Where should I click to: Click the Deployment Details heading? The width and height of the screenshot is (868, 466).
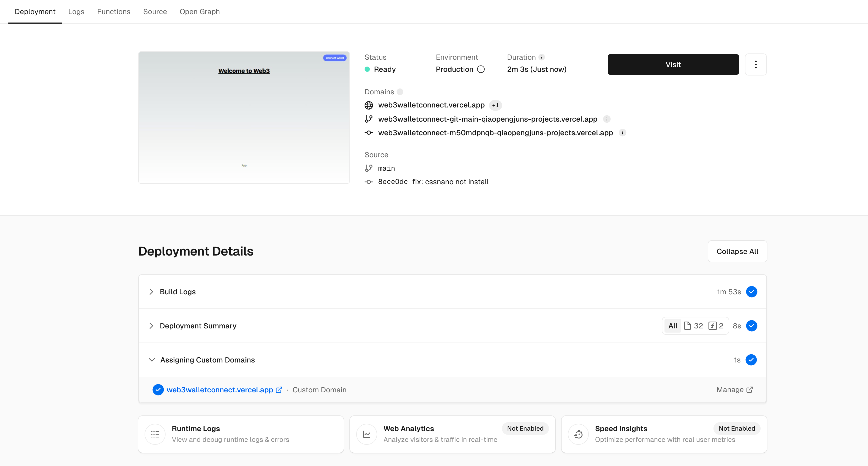point(196,251)
